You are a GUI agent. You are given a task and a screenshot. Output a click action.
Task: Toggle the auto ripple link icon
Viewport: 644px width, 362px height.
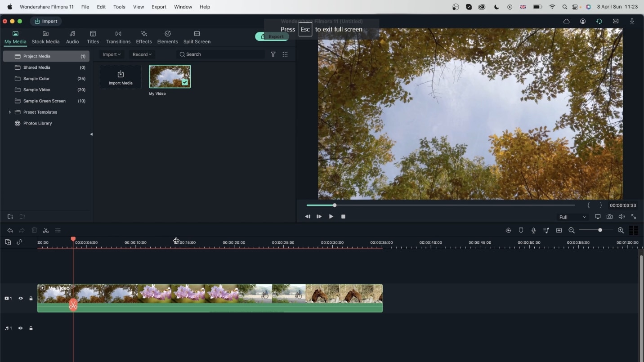pos(19,242)
